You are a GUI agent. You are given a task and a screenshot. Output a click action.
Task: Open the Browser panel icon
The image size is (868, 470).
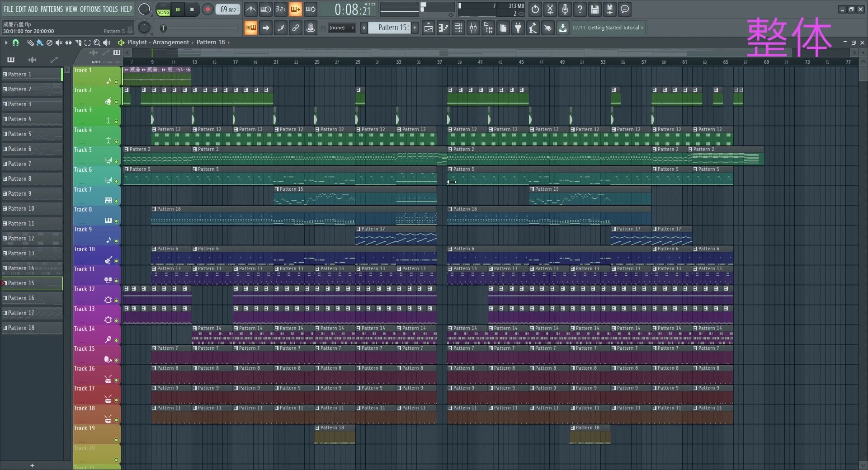tap(488, 28)
